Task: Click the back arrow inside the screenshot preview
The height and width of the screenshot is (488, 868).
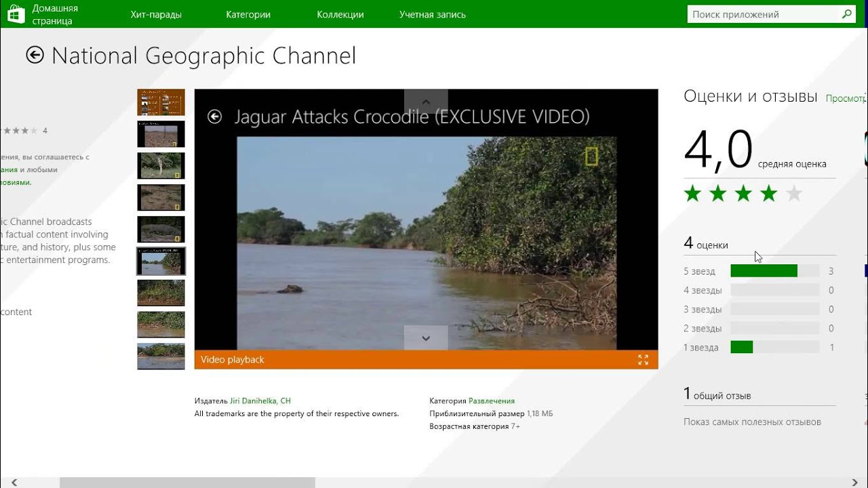Action: [x=215, y=117]
